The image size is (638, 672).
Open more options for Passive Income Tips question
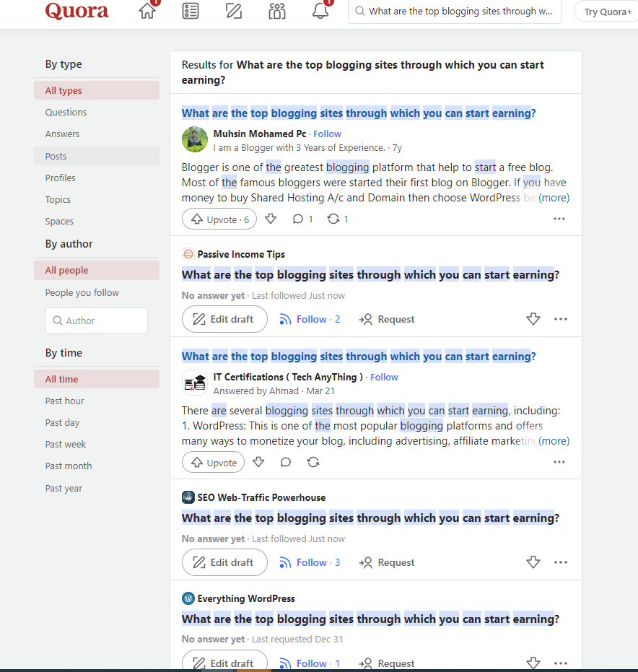(561, 319)
